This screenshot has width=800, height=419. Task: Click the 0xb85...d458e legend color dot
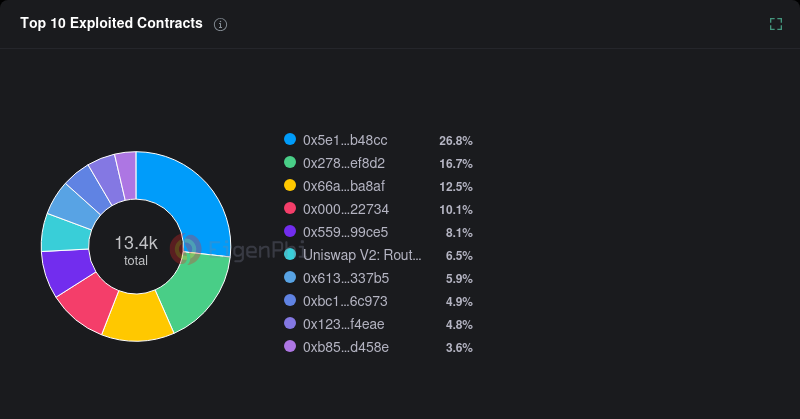(290, 347)
